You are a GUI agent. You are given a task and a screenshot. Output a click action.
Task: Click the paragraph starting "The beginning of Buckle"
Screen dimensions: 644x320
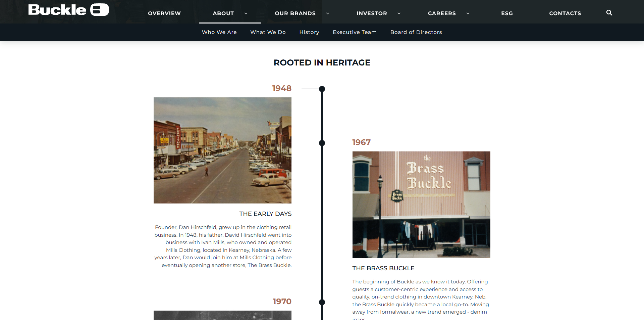(x=421, y=299)
